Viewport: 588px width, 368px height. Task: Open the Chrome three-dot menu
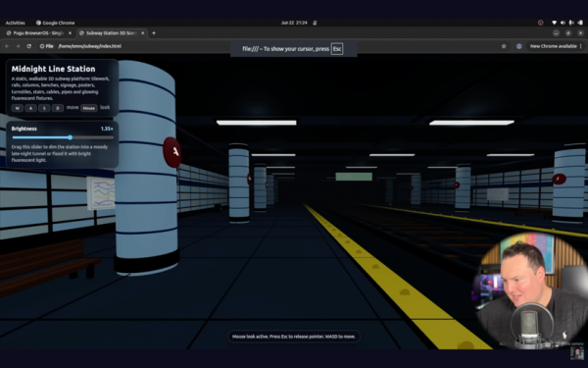point(581,46)
